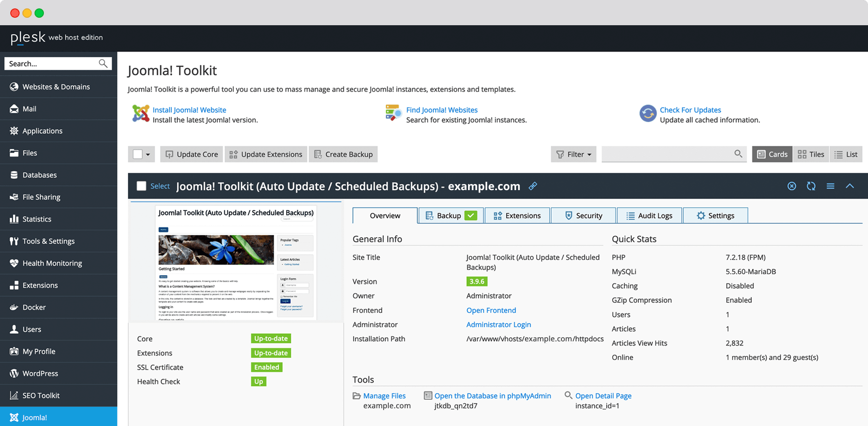This screenshot has width=868, height=426.
Task: Open the SEO Toolkit sidebar item
Action: pyautogui.click(x=41, y=395)
